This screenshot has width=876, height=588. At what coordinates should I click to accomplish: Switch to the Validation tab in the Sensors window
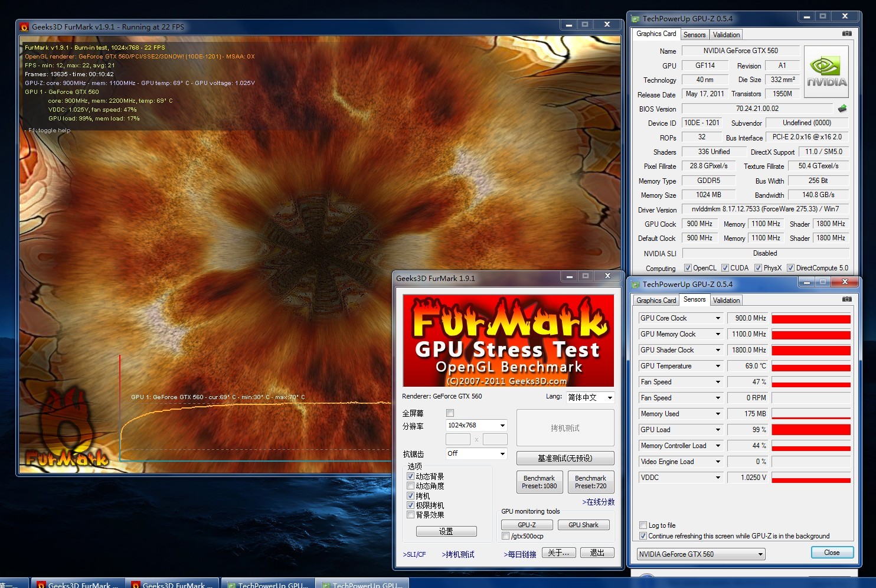726,300
